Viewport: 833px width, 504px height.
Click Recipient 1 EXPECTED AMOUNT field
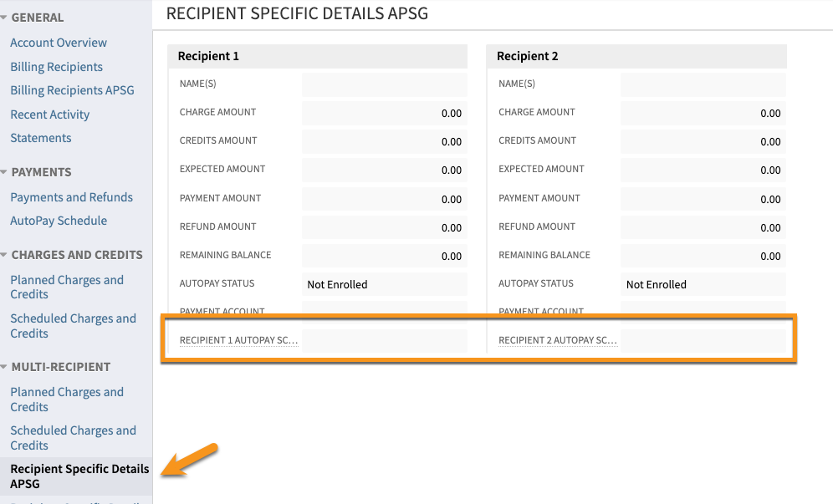[x=384, y=170]
